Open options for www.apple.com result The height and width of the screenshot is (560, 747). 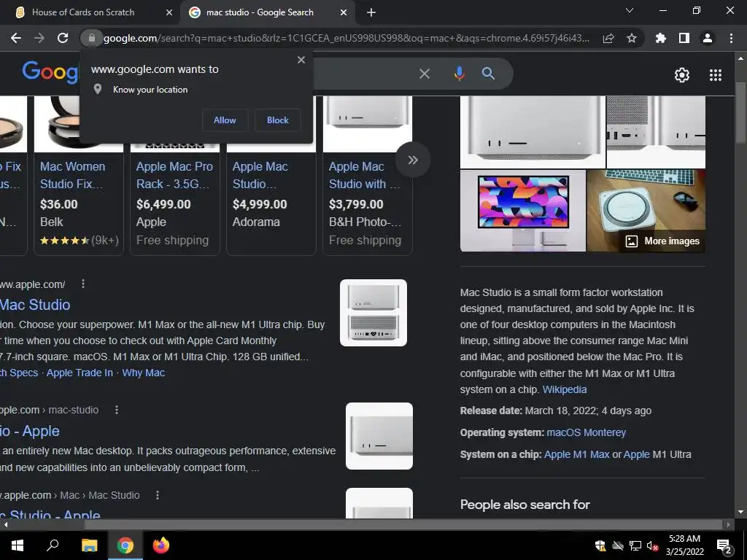pos(83,284)
